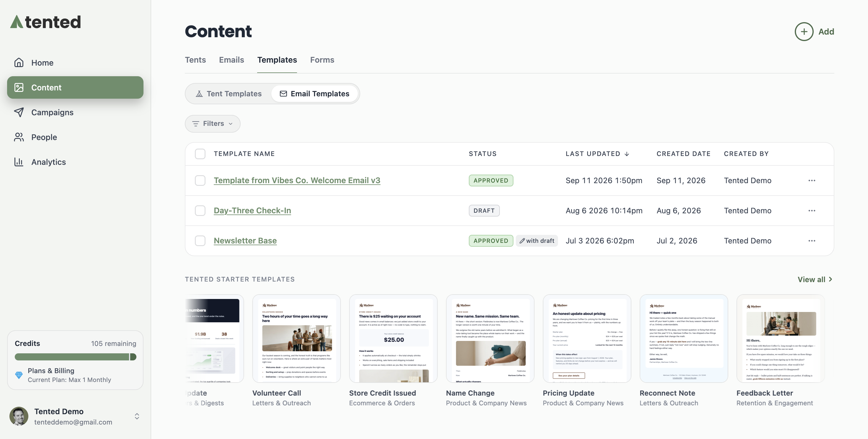
Task: Click the diamond Plans & Billing icon
Action: (x=19, y=375)
